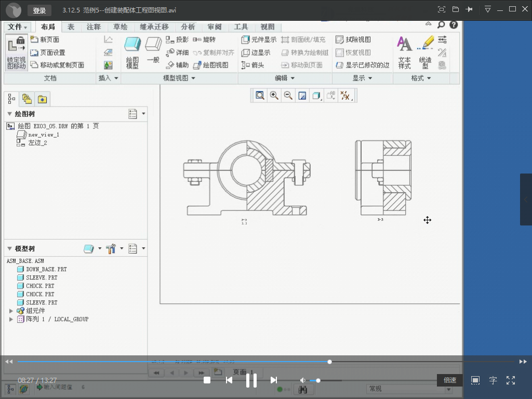Go to the previous video
Screen dimensions: 532x399
[x=229, y=380]
